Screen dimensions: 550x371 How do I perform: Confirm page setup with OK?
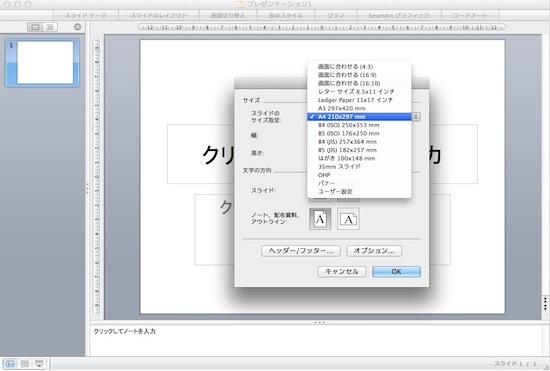click(x=396, y=271)
